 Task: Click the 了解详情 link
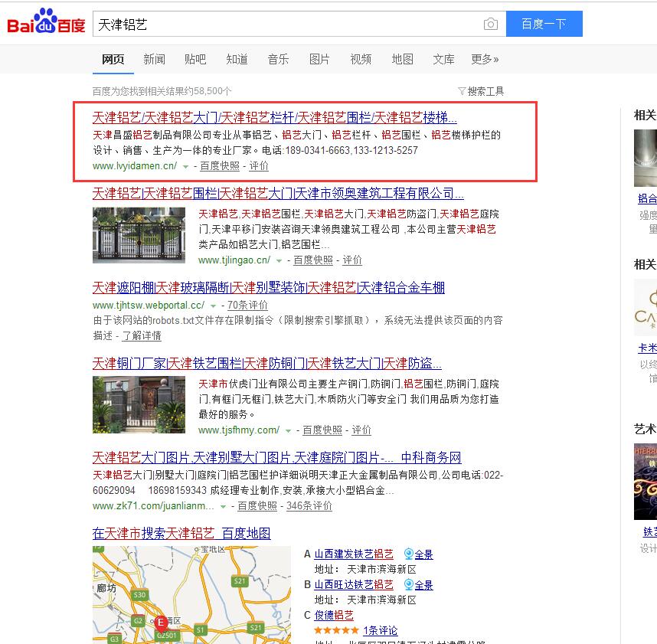(141, 335)
